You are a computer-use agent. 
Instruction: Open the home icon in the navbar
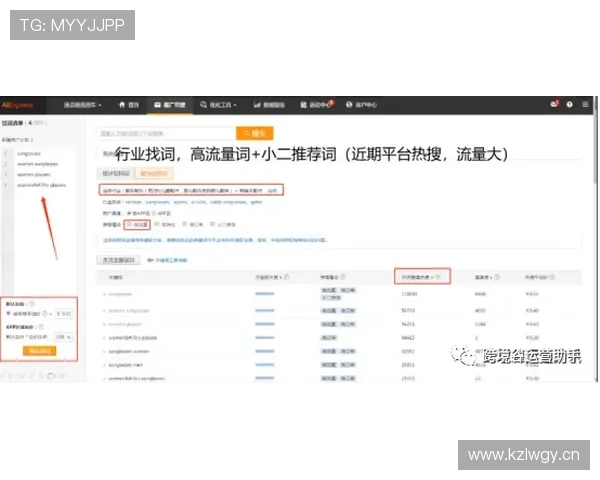122,104
